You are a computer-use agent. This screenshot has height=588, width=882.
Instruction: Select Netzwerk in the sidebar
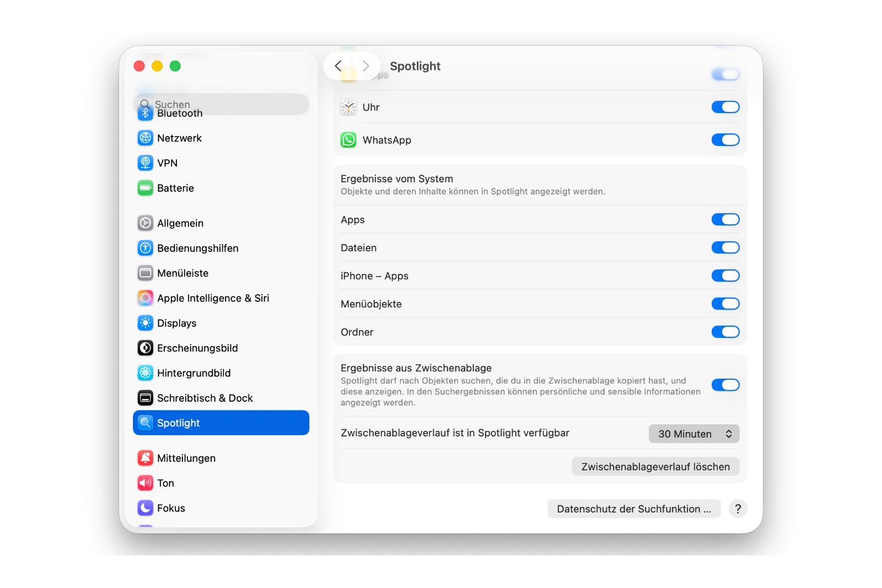tap(179, 138)
